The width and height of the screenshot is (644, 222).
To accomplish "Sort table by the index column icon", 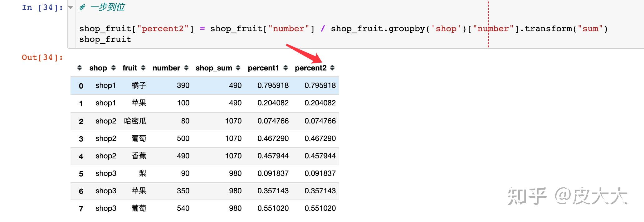I will pos(80,68).
